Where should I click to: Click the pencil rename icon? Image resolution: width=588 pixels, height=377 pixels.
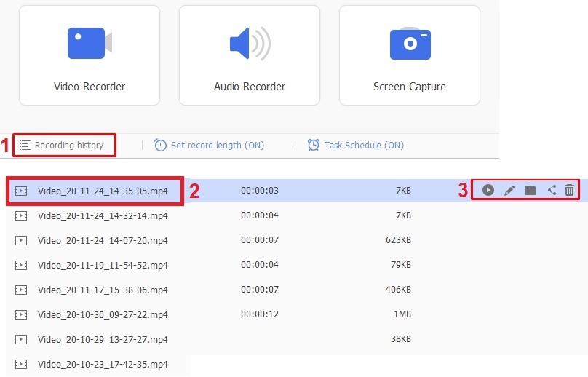click(x=509, y=190)
